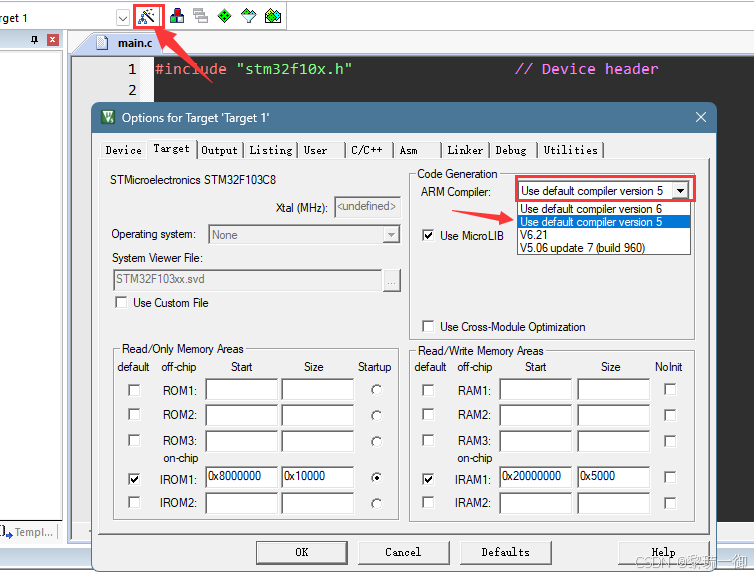The image size is (754, 576).
Task: Click the System Viewer File field
Action: pos(248,280)
